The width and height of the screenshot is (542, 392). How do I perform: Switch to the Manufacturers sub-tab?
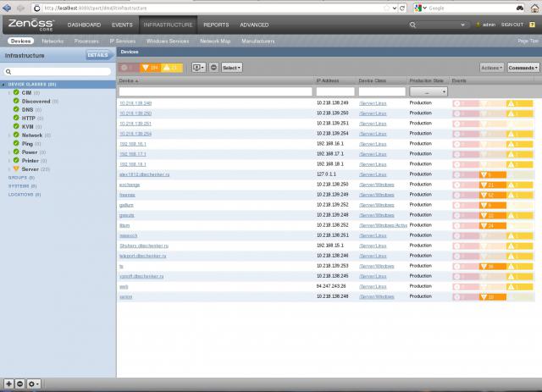[258, 41]
